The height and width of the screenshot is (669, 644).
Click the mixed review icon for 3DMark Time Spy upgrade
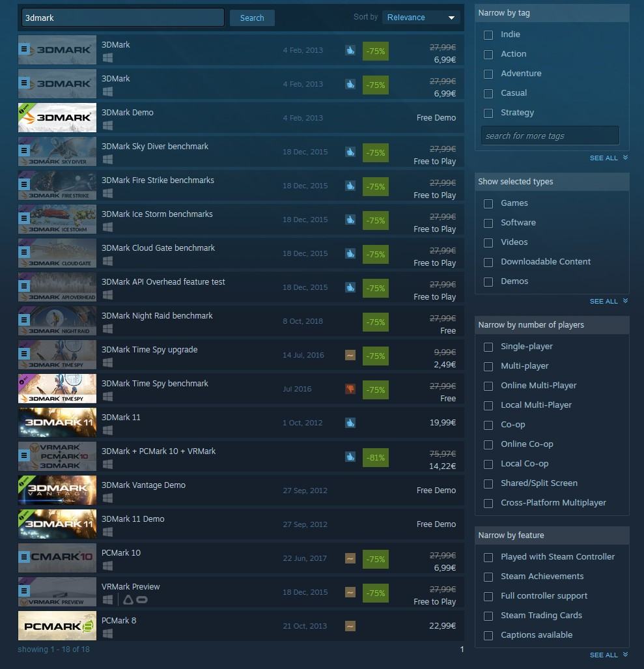[350, 355]
